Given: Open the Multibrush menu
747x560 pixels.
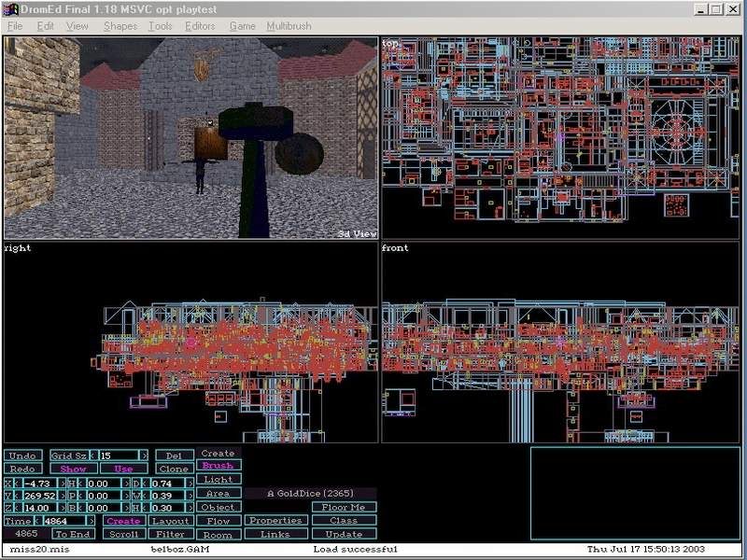Looking at the screenshot, I should 289,26.
